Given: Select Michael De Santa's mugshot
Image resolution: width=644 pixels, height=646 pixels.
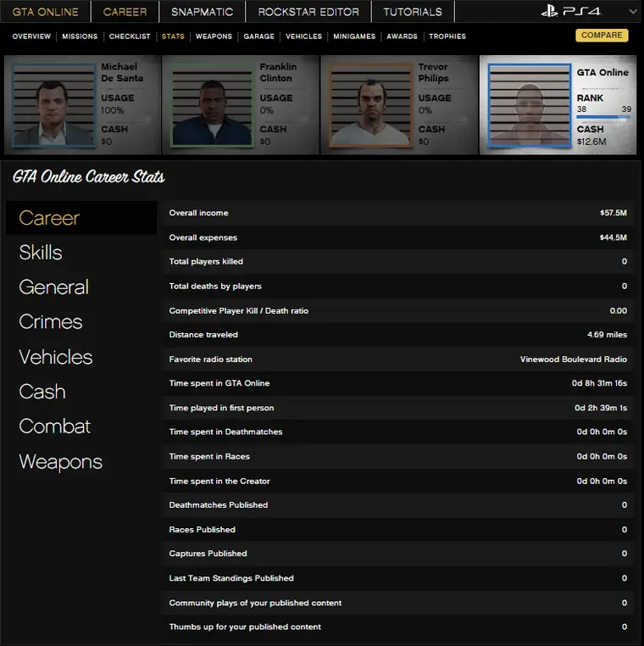Looking at the screenshot, I should click(x=51, y=104).
